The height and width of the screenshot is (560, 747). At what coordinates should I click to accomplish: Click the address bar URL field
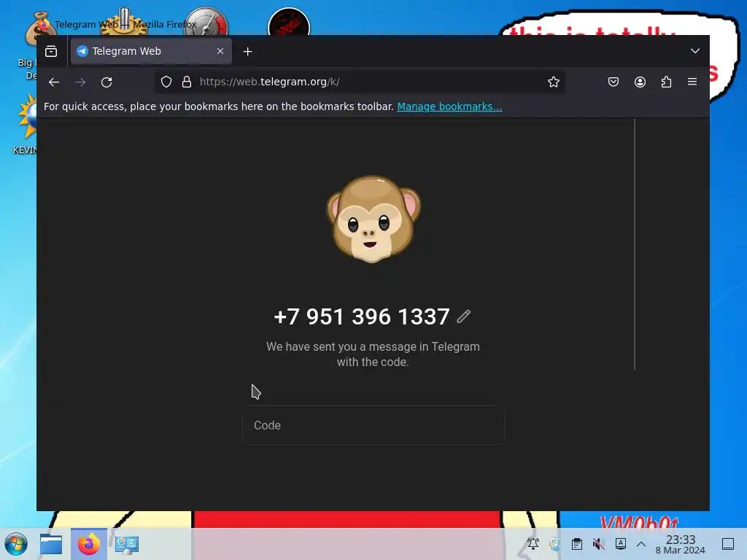(x=360, y=82)
